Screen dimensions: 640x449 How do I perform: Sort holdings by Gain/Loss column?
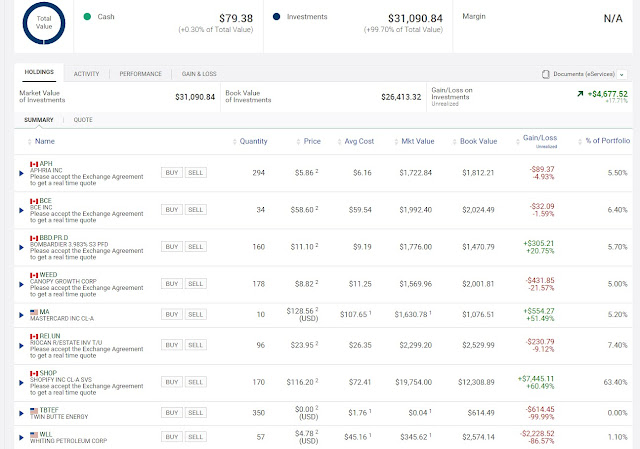click(537, 141)
